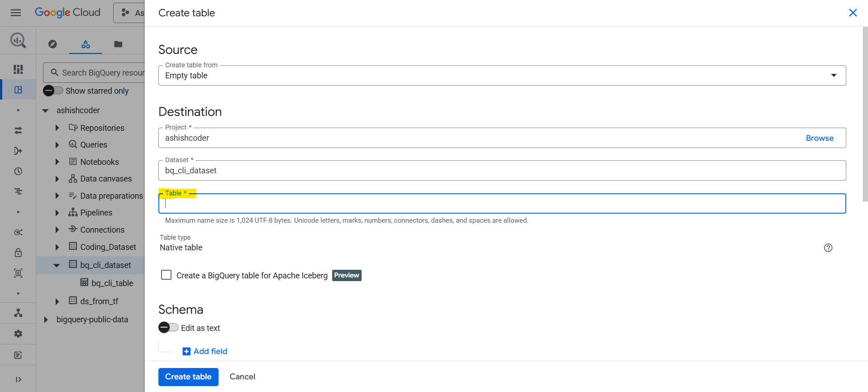This screenshot has height=392, width=868.
Task: Expand the Data canvases node
Action: click(57, 179)
